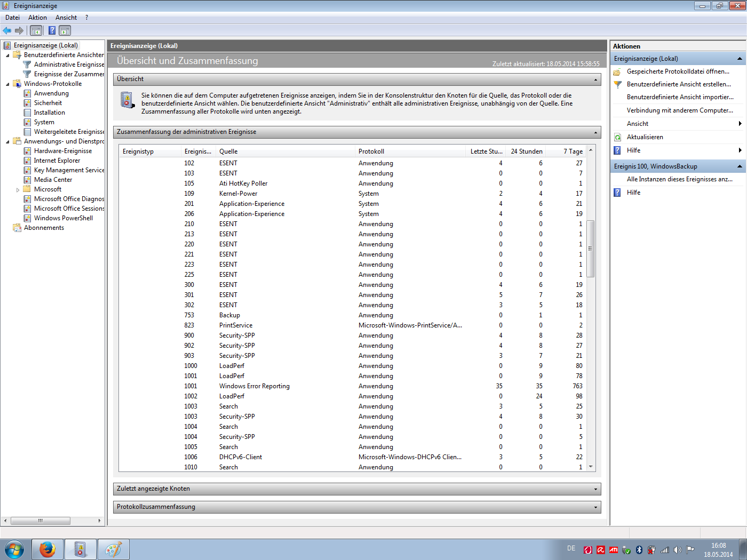Click Verbindung mit anderem Computer... action
The image size is (747, 560).
click(x=680, y=110)
